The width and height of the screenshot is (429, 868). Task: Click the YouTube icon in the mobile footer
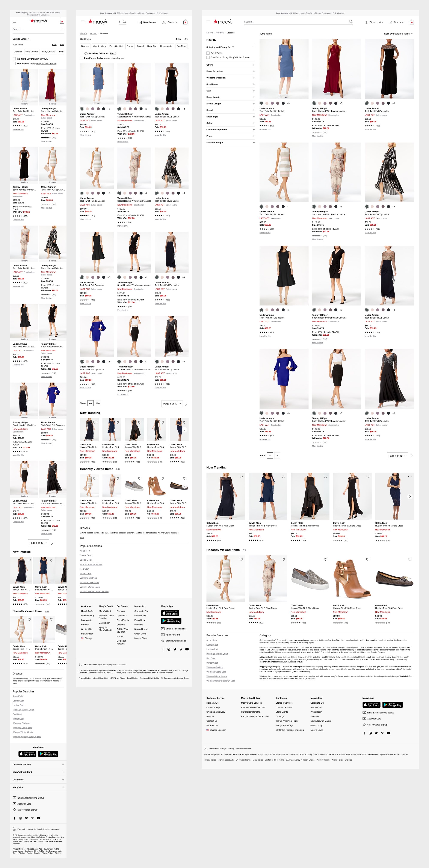point(38,818)
